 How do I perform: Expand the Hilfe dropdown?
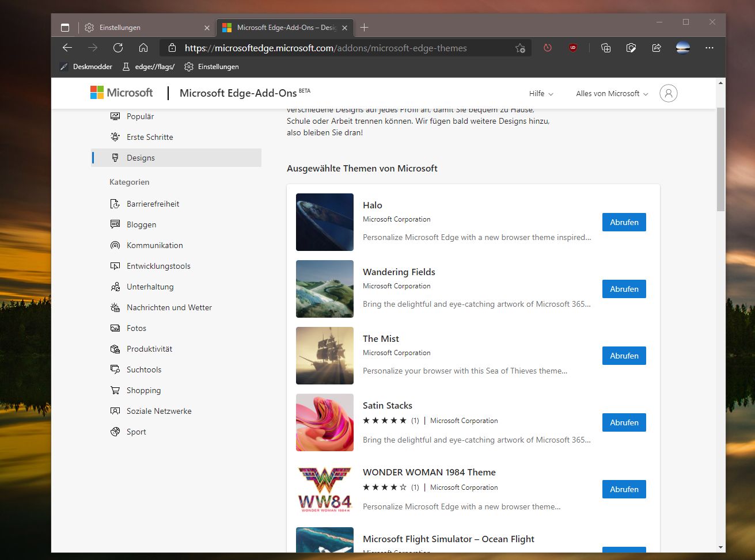coord(541,93)
